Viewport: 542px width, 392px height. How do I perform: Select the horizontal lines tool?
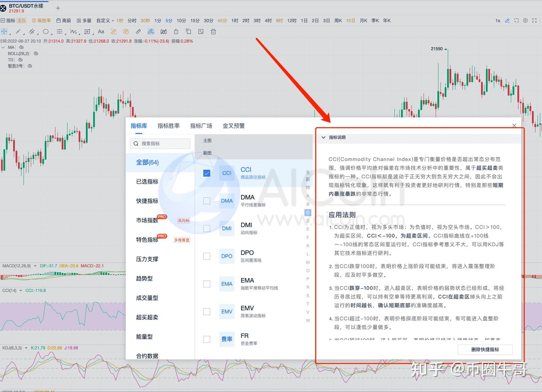click(x=59, y=32)
